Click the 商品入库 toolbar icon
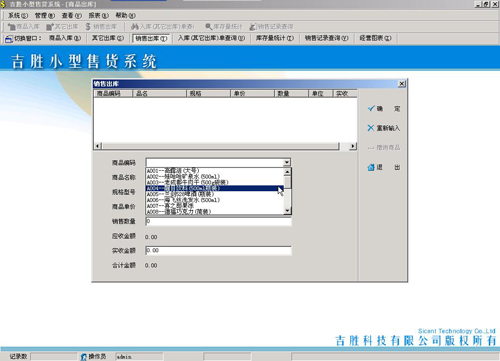500x361 pixels. click(12, 27)
